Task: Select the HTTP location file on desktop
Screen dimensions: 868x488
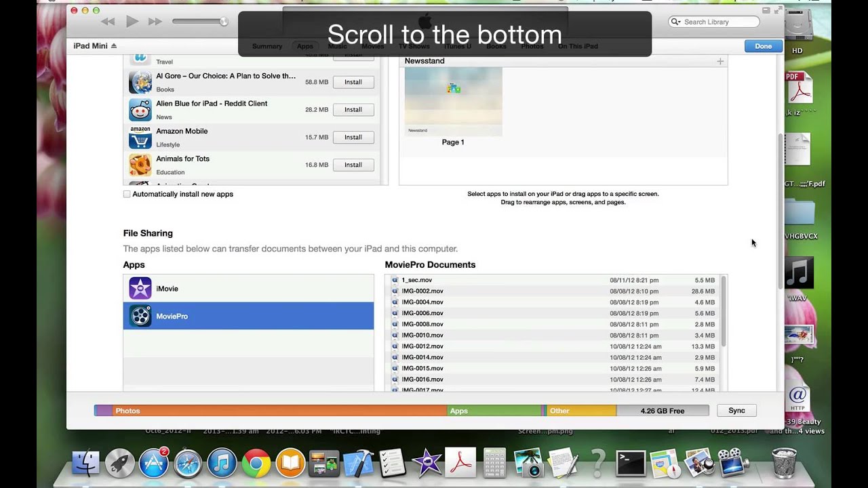Action: point(798,399)
